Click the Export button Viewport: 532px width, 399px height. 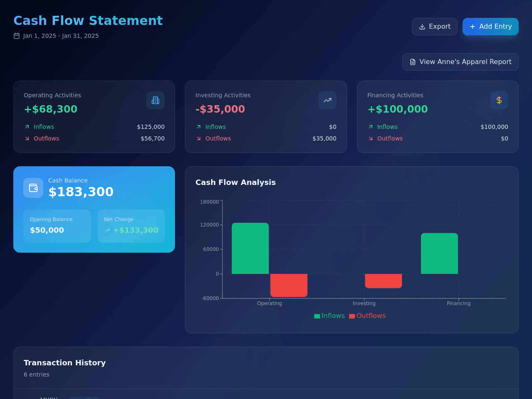(x=435, y=27)
